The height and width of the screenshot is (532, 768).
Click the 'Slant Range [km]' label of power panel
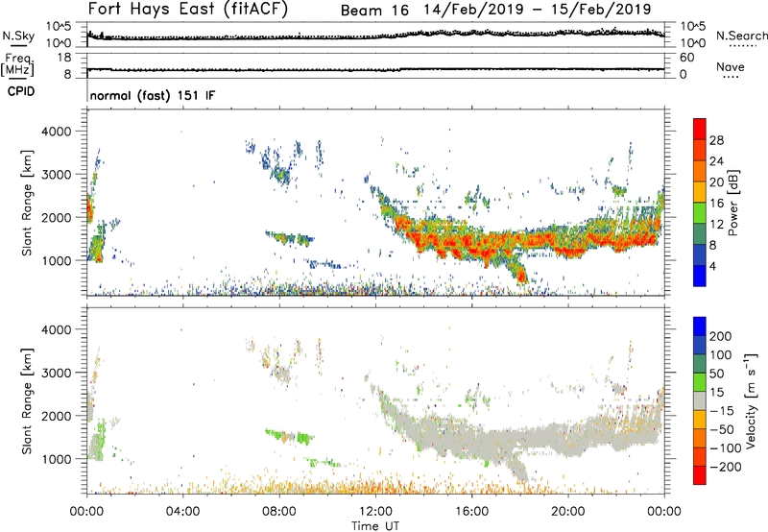click(27, 203)
